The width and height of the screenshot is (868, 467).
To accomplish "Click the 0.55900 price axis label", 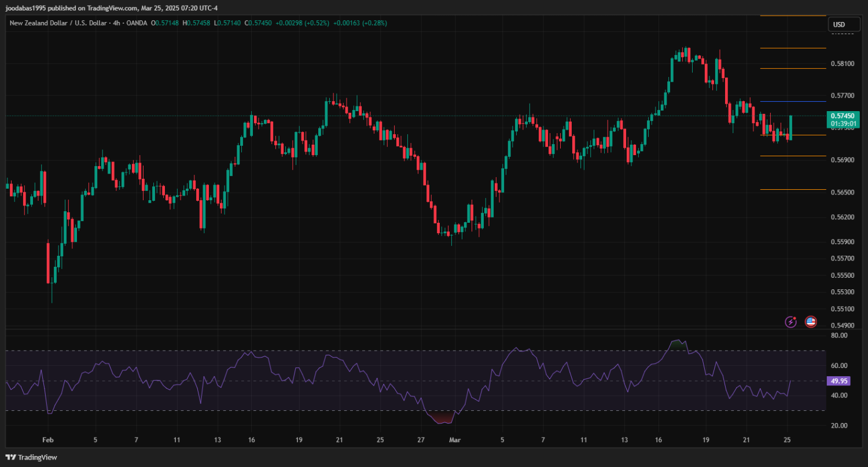I will (x=842, y=241).
